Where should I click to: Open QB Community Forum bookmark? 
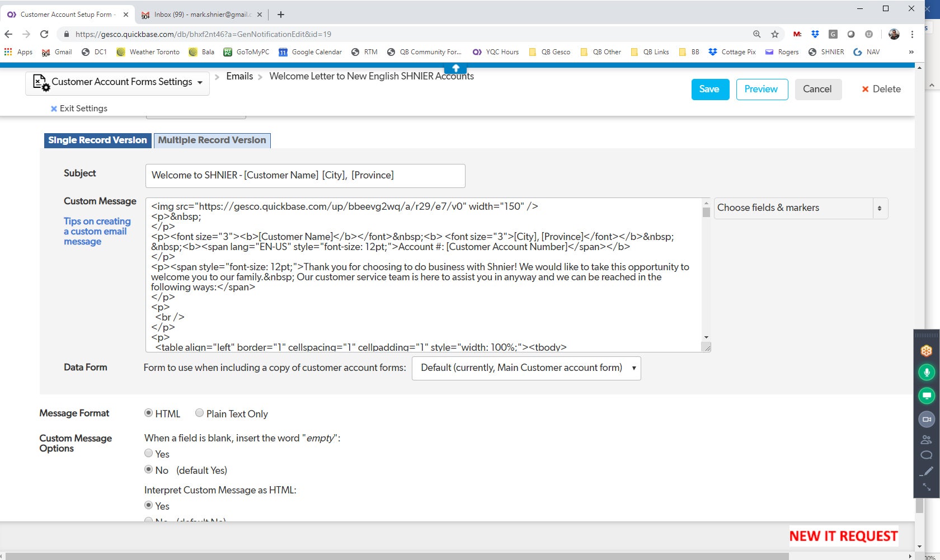pyautogui.click(x=424, y=52)
